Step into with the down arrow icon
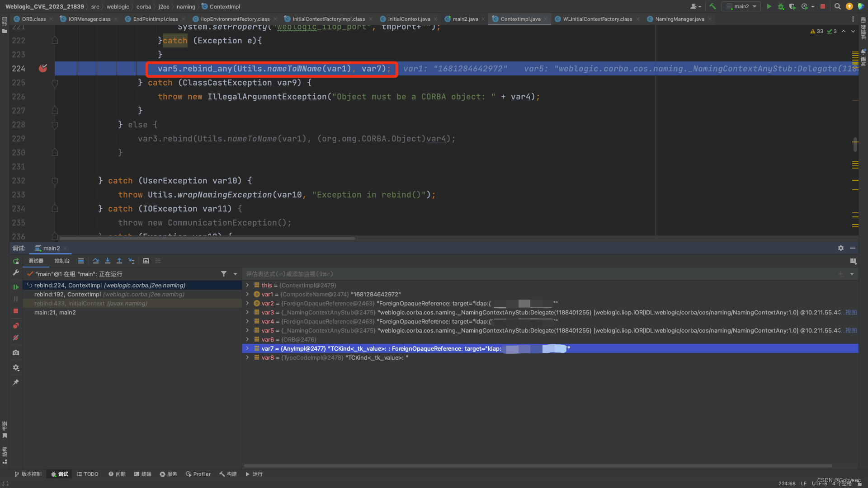Viewport: 868px width, 488px height. 108,261
